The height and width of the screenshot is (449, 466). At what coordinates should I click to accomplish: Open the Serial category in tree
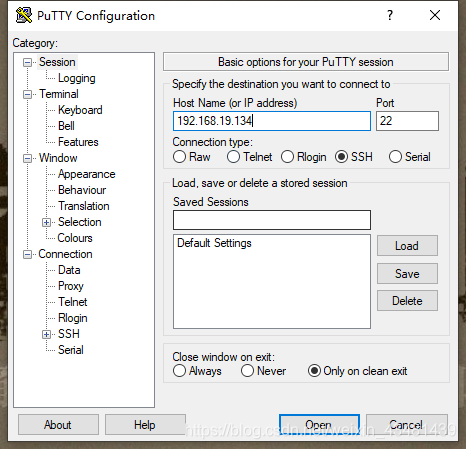tap(71, 350)
